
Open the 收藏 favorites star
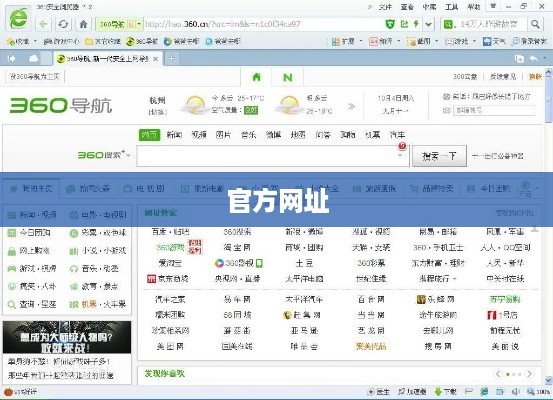coord(10,41)
